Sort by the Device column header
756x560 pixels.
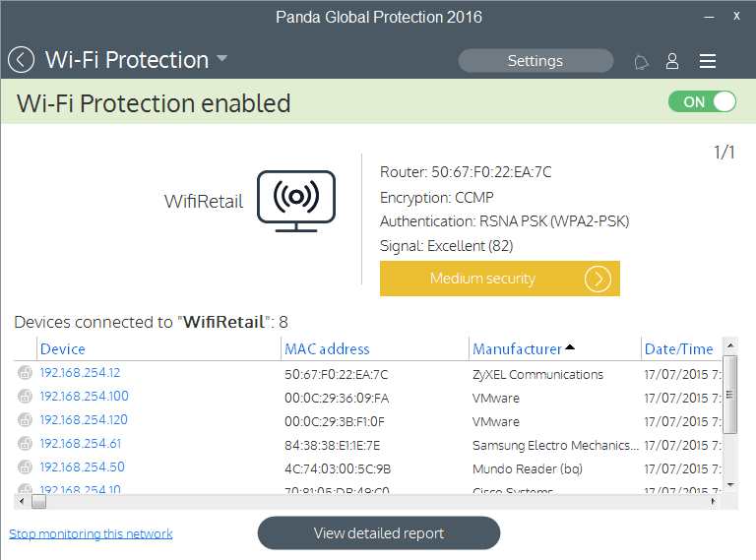coord(63,349)
